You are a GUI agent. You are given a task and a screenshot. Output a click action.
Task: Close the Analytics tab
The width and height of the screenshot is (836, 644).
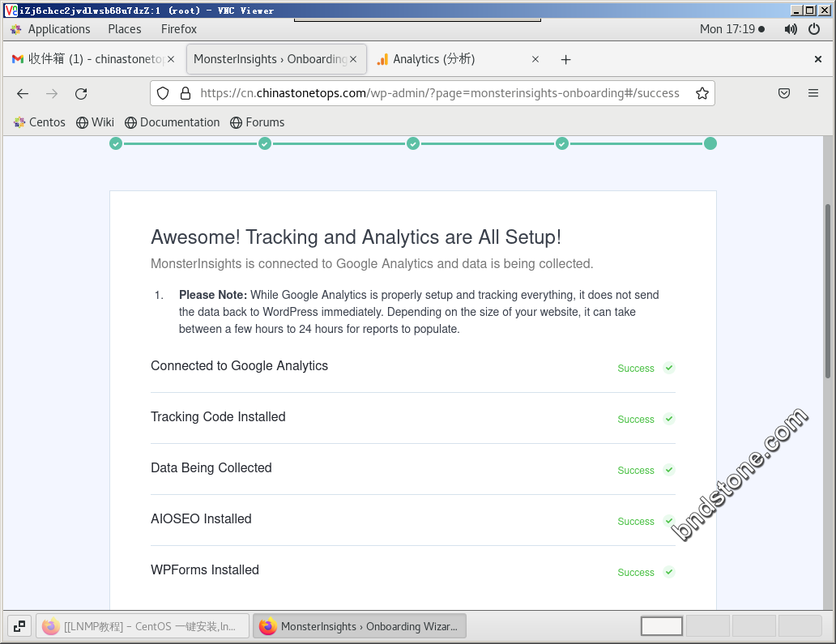(x=535, y=59)
